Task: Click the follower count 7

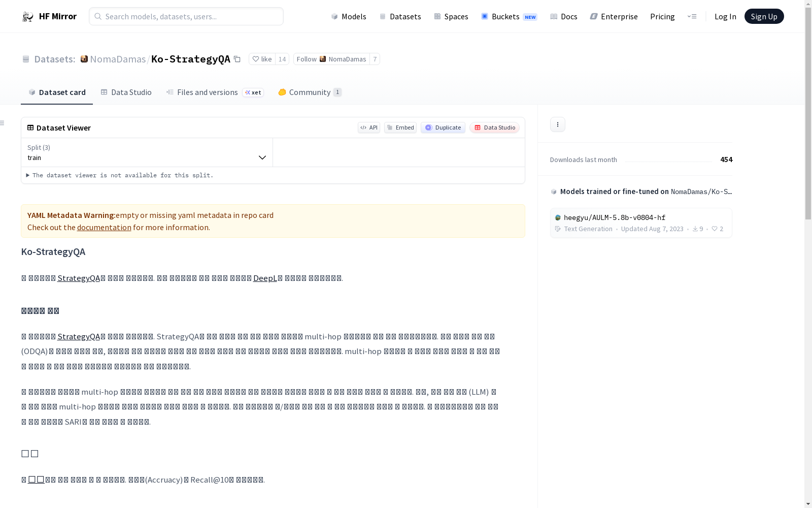Action: [x=375, y=59]
